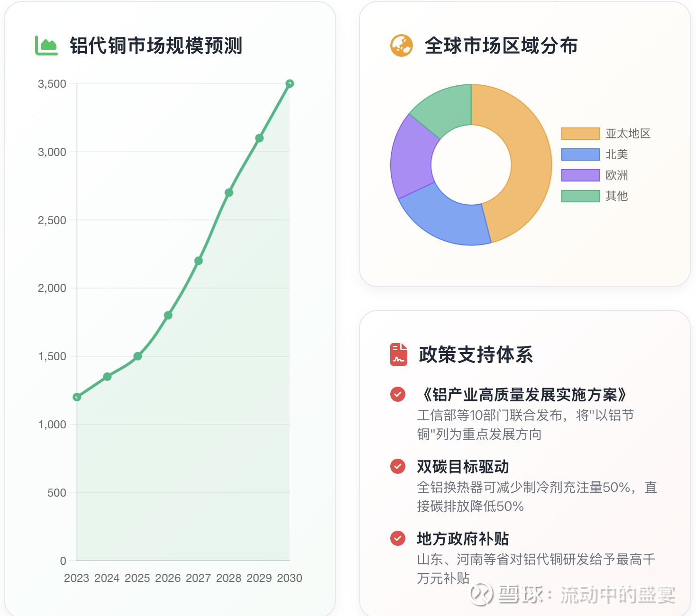Click the 2029 data point on the line
696x616 pixels.
click(x=259, y=138)
